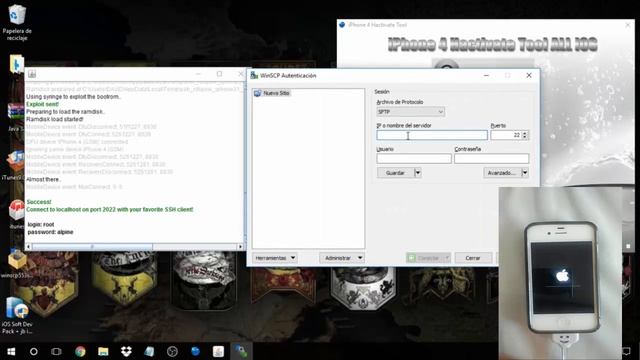This screenshot has height=360, width=640.
Task: Click the Usuario input field
Action: pyautogui.click(x=414, y=158)
